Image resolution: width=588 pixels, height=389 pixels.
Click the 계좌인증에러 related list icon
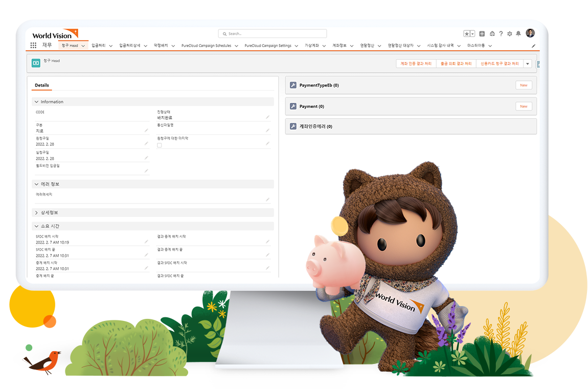coord(293,126)
